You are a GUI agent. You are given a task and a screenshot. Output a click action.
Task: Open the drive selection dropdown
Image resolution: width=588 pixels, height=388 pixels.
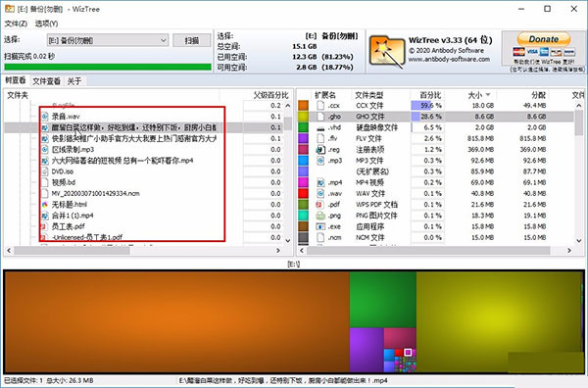click(x=108, y=40)
